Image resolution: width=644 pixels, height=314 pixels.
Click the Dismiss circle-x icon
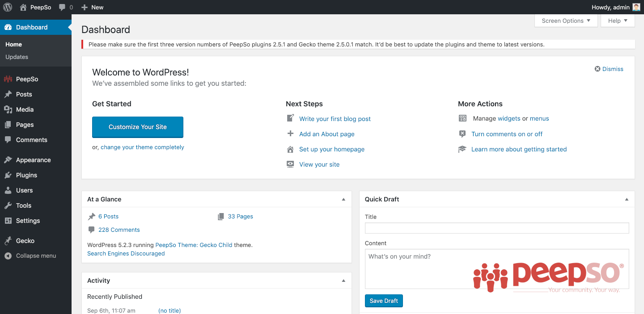click(x=597, y=69)
